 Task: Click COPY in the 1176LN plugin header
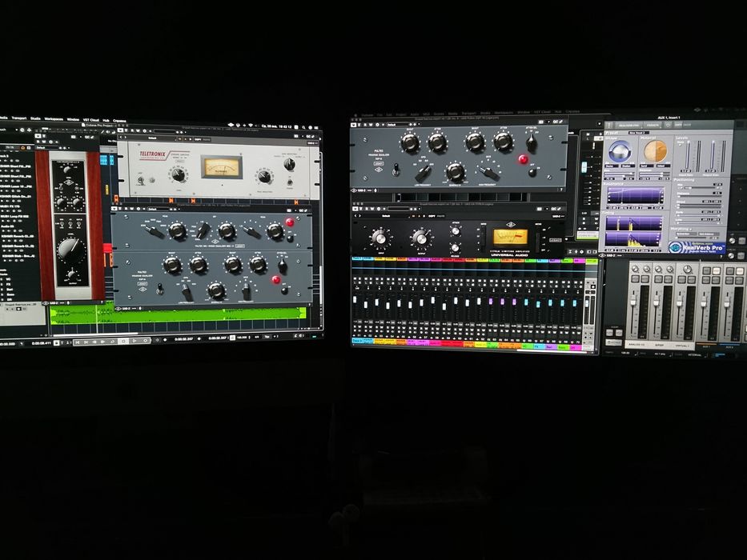coord(432,216)
